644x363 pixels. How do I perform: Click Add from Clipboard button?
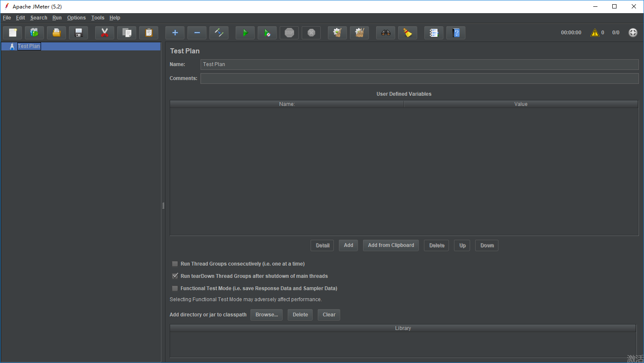tap(391, 246)
